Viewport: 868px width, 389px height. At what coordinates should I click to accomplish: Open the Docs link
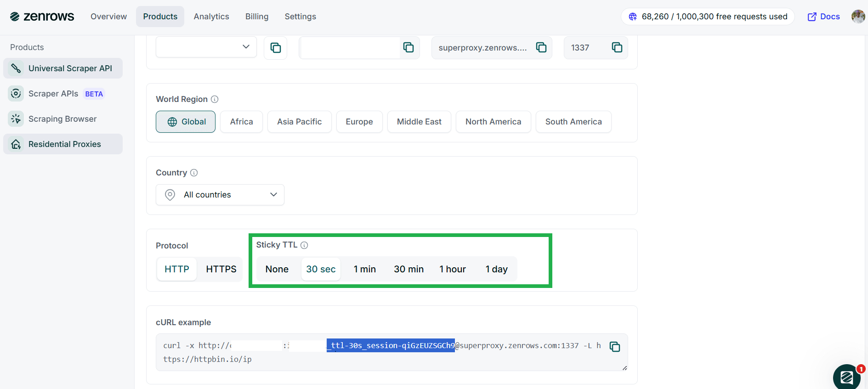(823, 17)
